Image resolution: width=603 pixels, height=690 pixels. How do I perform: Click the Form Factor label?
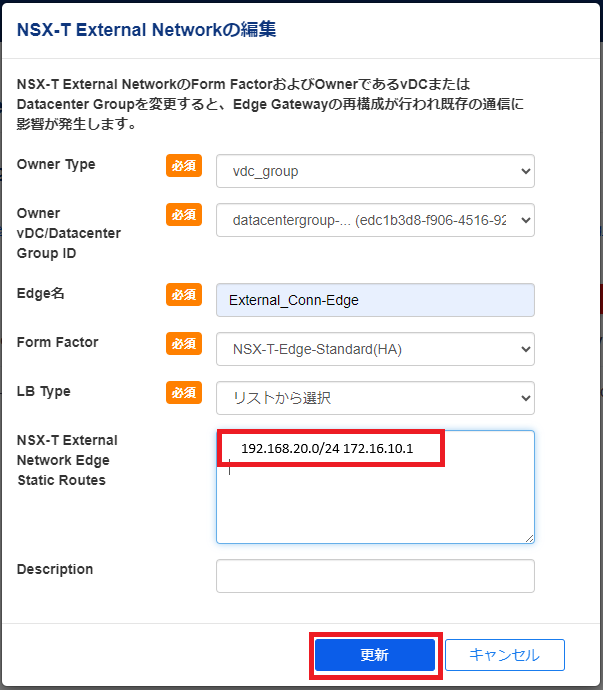tap(58, 342)
